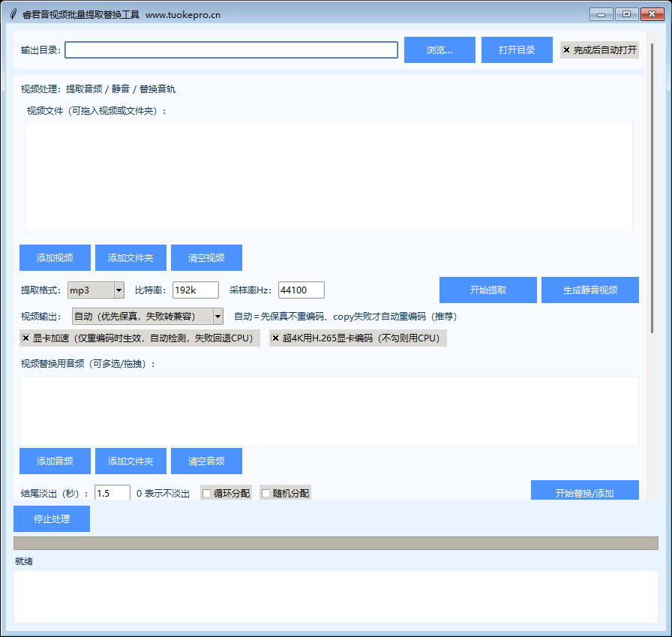Screen dimensions: 672x637
Task: Click the 就绪 status text
Action: (23, 561)
